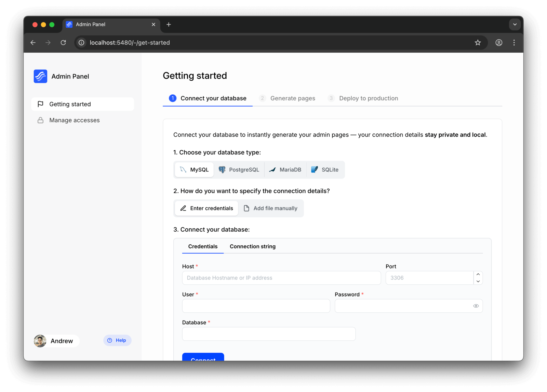Switch to the Deploy to production step

click(363, 98)
